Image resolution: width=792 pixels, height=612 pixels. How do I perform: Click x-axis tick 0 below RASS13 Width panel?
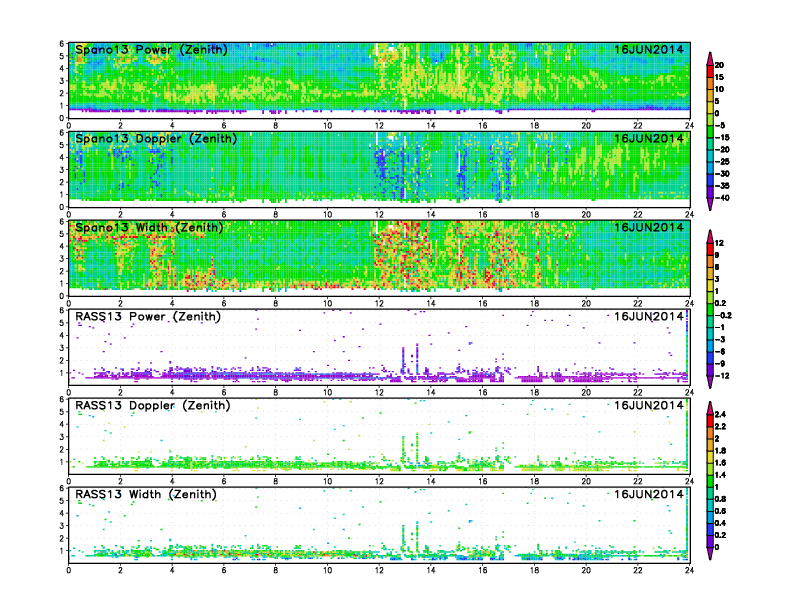point(69,571)
